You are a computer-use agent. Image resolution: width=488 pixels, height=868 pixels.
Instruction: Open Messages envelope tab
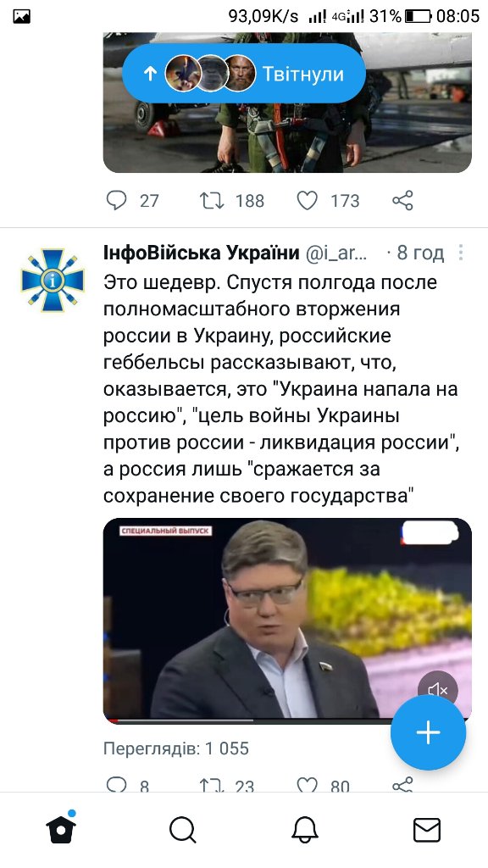point(427,831)
